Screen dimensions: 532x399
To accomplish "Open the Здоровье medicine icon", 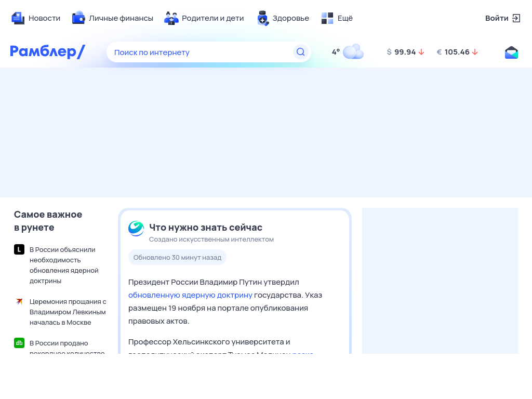I will pos(262,18).
